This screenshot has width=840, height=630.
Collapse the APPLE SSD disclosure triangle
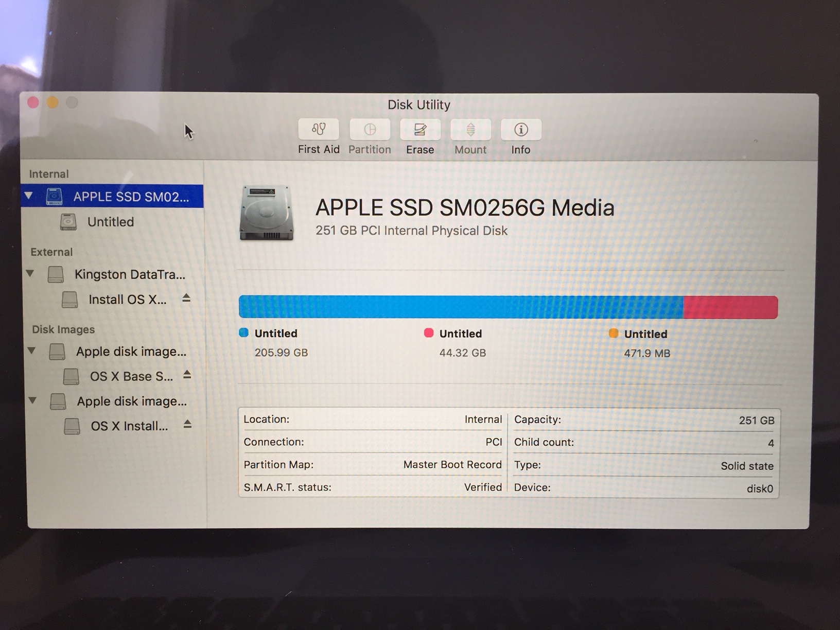29,196
